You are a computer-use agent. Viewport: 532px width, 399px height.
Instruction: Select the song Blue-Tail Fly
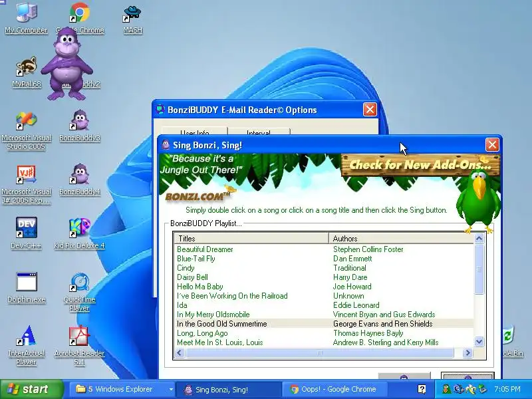click(x=196, y=259)
